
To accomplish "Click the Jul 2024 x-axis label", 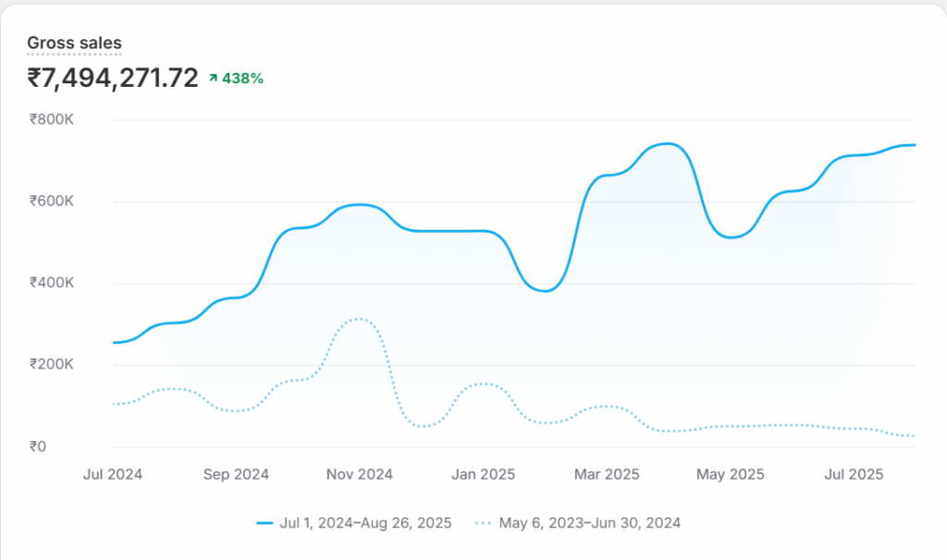I will [113, 474].
